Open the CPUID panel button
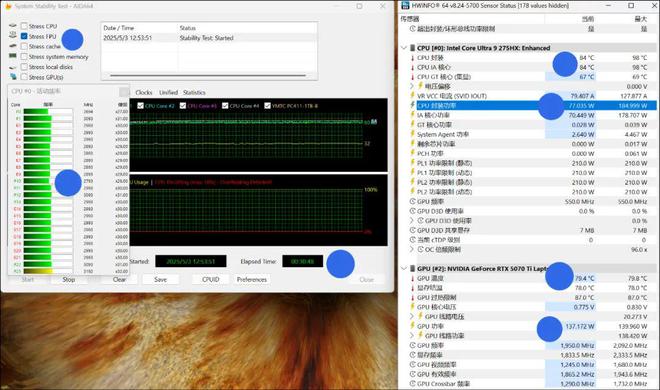This screenshot has width=660, height=390. tap(210, 279)
